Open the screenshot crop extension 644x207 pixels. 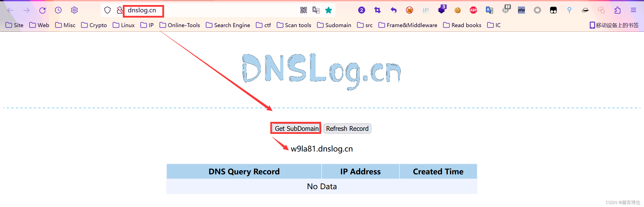[377, 10]
